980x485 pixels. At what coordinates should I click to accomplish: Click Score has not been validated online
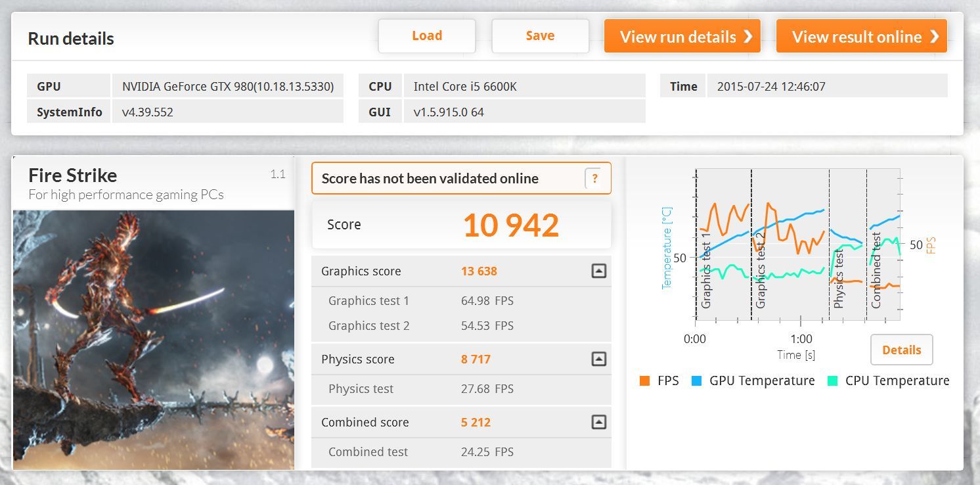pos(430,178)
